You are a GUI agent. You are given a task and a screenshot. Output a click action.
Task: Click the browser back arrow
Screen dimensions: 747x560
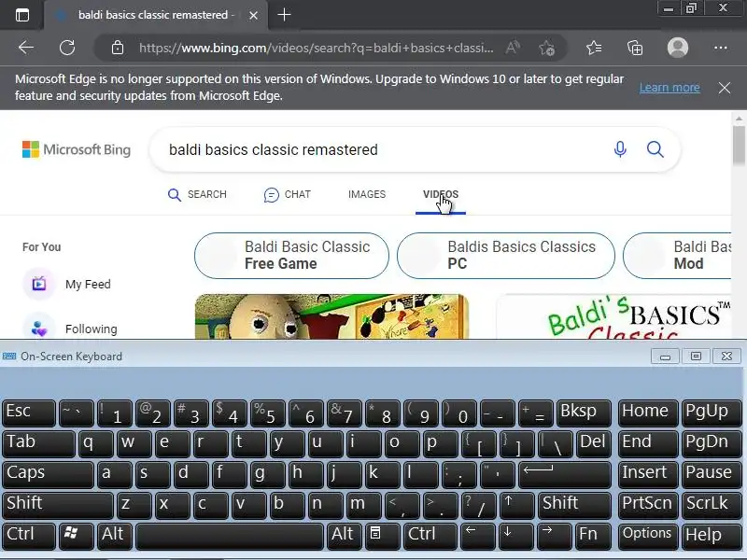click(x=26, y=48)
